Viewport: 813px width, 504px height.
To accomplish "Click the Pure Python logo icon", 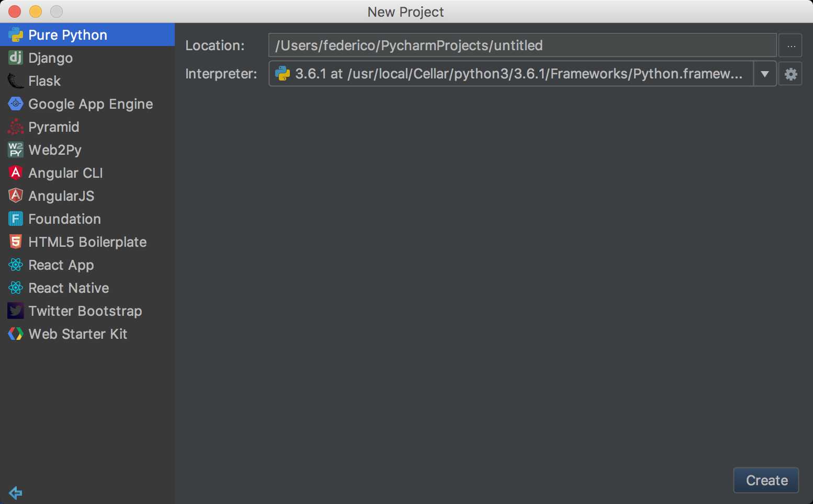I will point(16,35).
